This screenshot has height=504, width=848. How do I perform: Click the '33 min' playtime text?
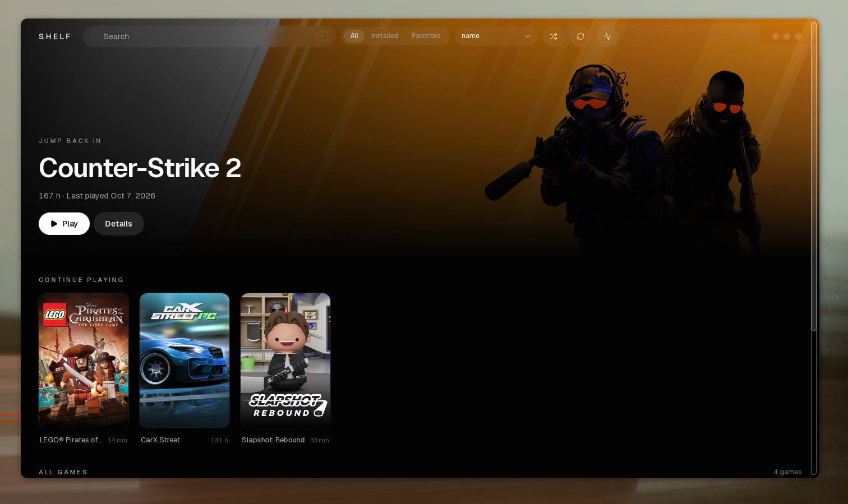[x=320, y=441]
